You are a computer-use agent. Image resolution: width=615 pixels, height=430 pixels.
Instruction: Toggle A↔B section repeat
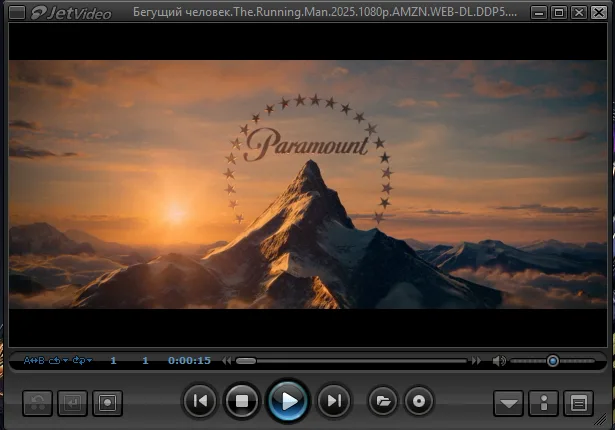click(x=34, y=360)
